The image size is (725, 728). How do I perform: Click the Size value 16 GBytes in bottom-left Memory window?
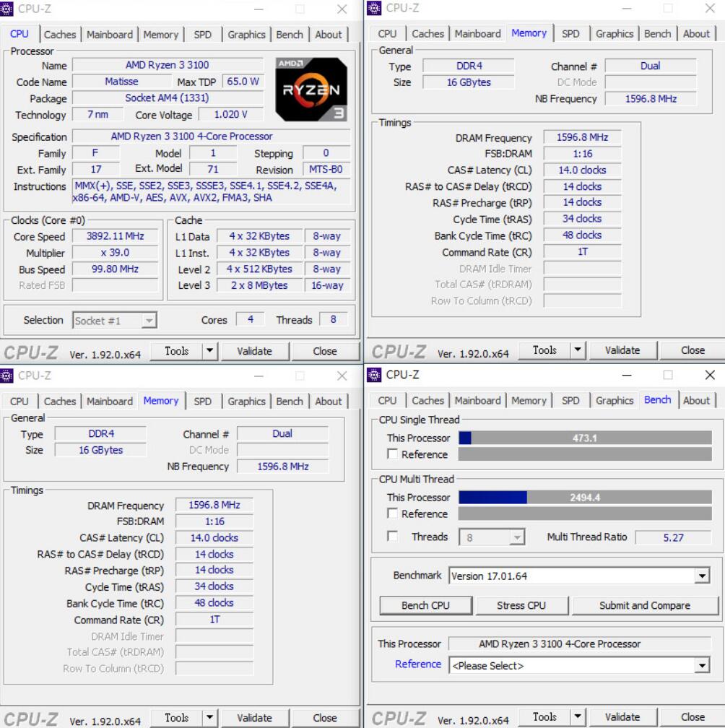pyautogui.click(x=100, y=450)
